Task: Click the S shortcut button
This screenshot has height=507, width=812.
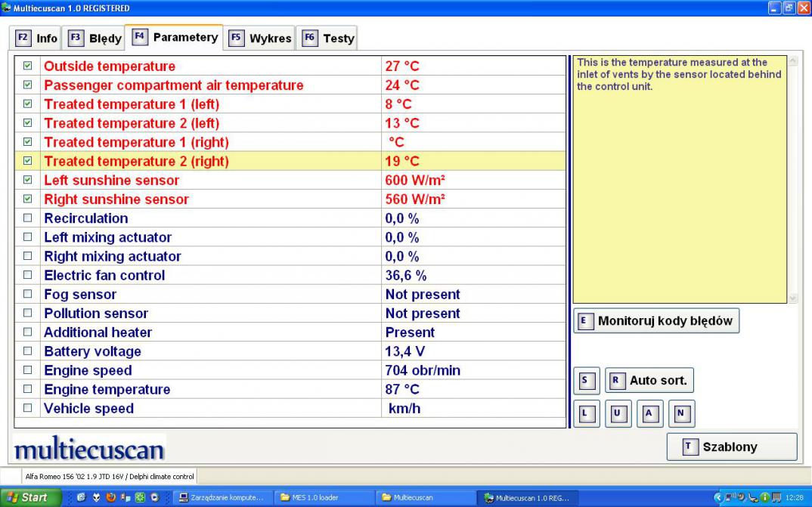Action: (584, 381)
